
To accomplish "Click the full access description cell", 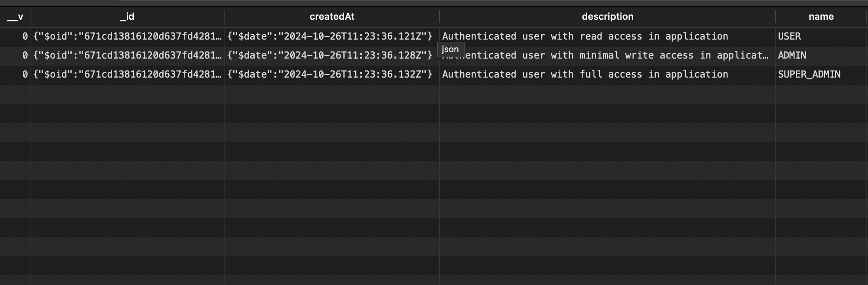I will pyautogui.click(x=607, y=74).
